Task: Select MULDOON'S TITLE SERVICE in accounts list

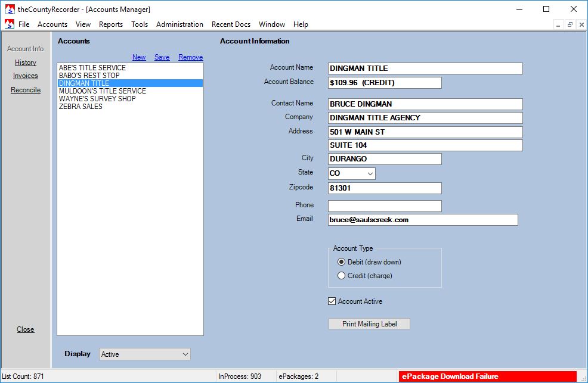Action: click(103, 91)
